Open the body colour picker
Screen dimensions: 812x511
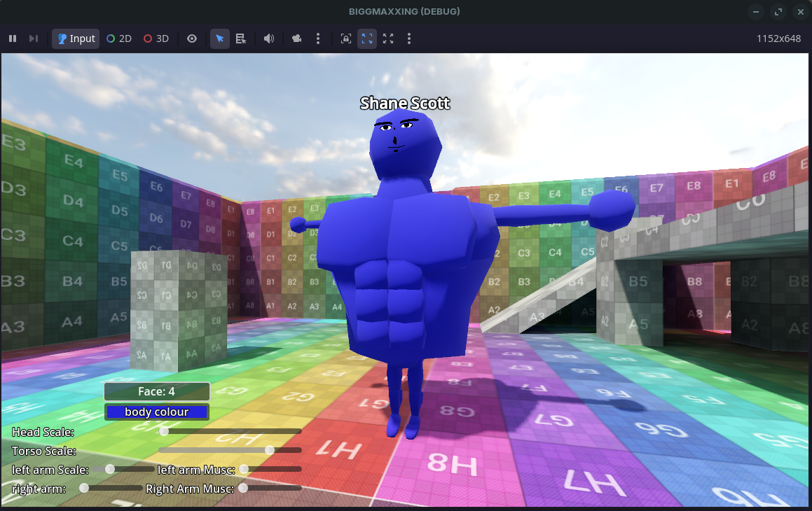(157, 412)
